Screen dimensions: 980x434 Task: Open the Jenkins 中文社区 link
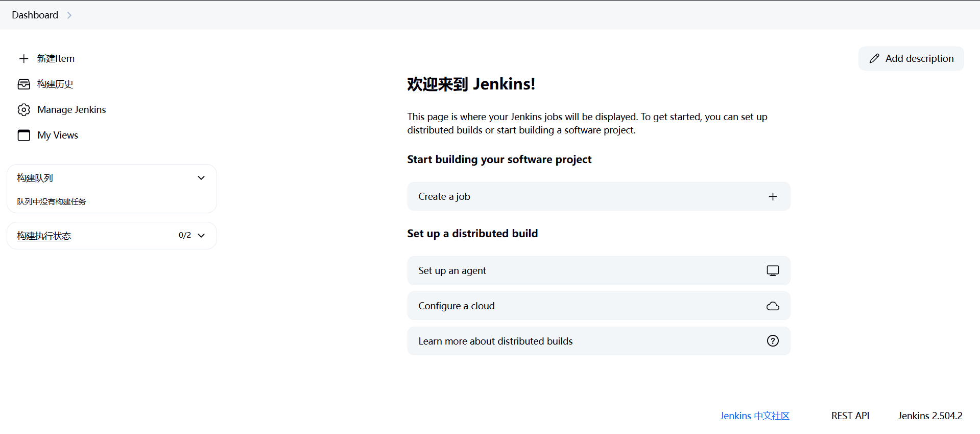coord(754,416)
